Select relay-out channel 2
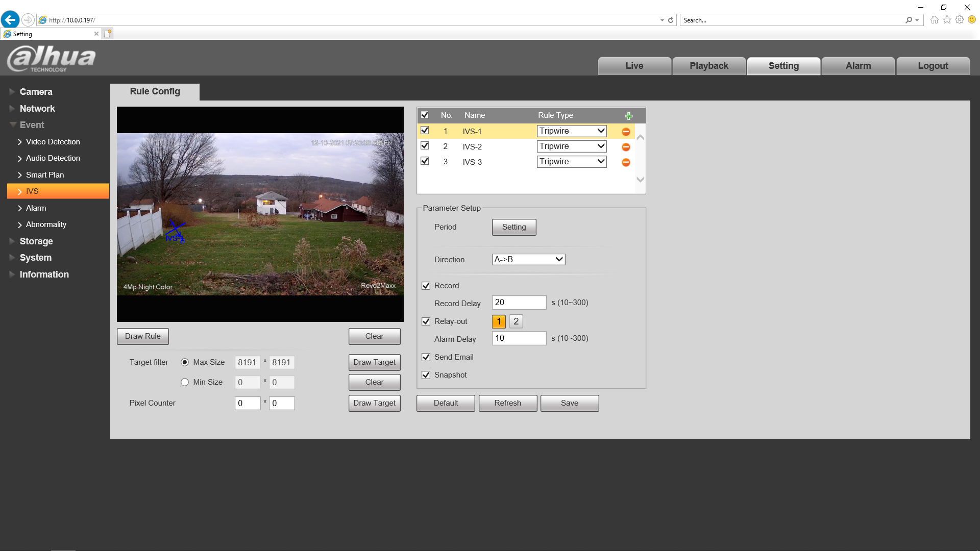Image resolution: width=980 pixels, height=551 pixels. (516, 321)
